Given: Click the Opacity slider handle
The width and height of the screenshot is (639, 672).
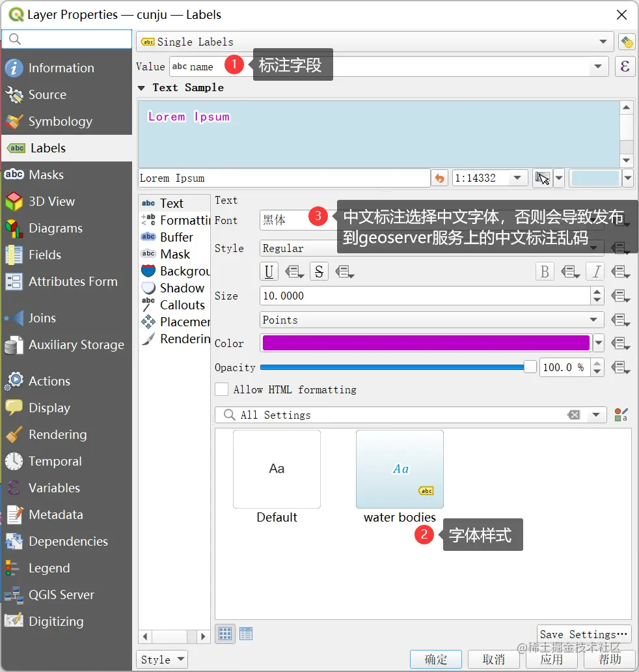Looking at the screenshot, I should [530, 367].
